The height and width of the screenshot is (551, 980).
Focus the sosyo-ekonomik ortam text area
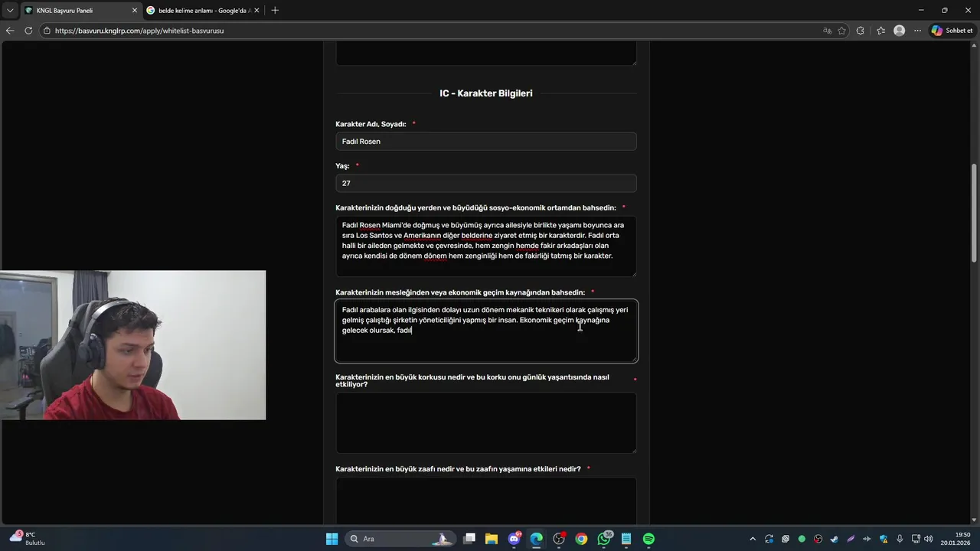[x=486, y=246]
